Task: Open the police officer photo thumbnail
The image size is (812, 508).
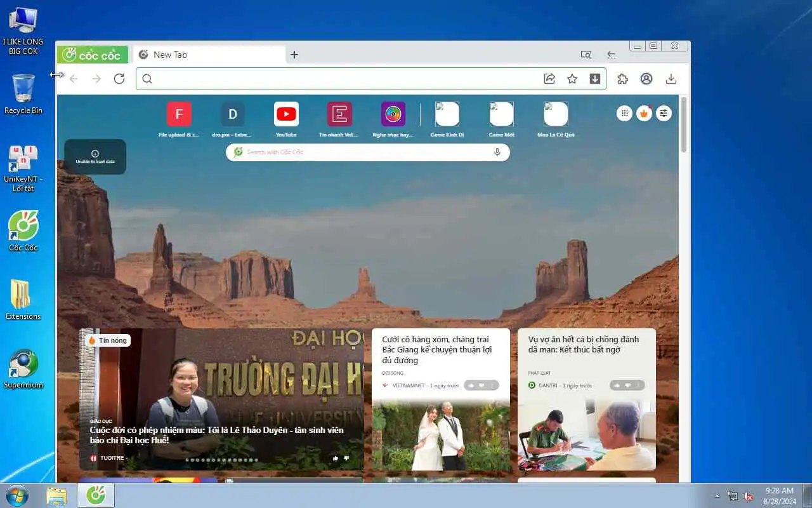Action: pyautogui.click(x=587, y=435)
